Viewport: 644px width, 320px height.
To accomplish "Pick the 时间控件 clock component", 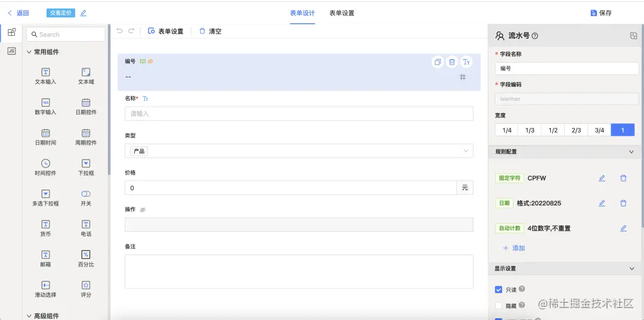I will (45, 167).
